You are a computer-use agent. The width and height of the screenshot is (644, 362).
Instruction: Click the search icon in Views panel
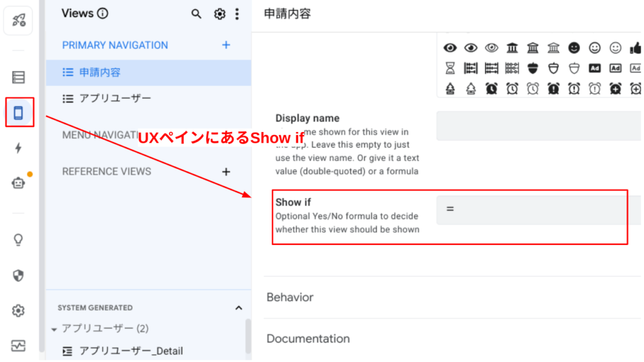pyautogui.click(x=196, y=14)
